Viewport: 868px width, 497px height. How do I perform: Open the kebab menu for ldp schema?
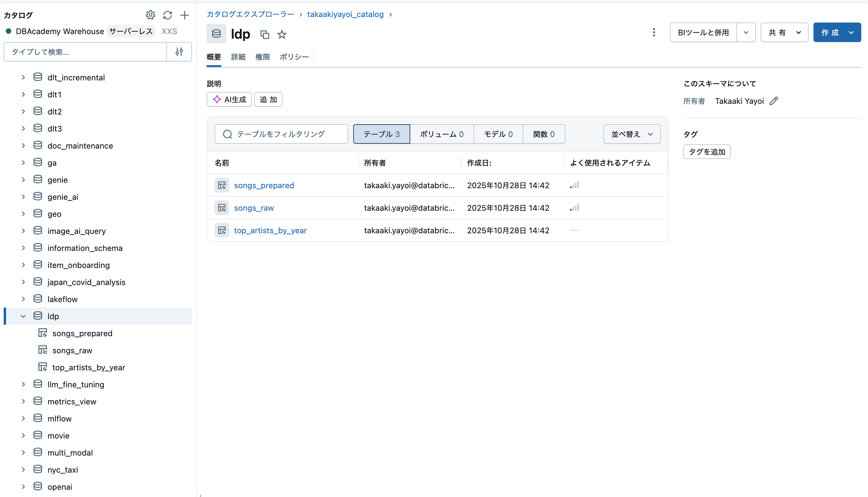tap(654, 32)
